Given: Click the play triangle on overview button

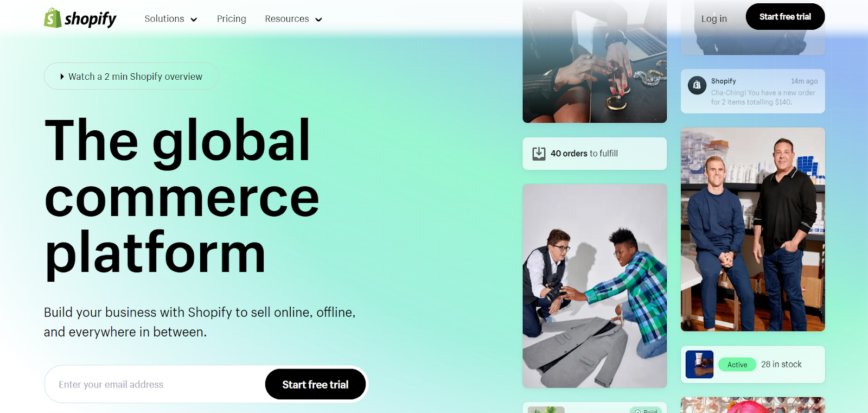Looking at the screenshot, I should [62, 77].
